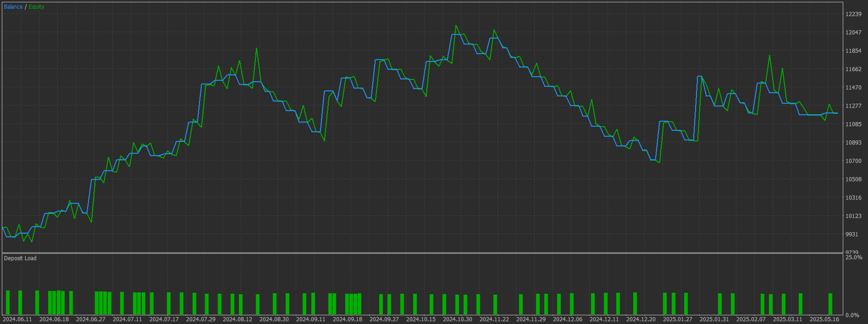
Task: Click the 2024.12.06 date label
Action: pos(568,319)
